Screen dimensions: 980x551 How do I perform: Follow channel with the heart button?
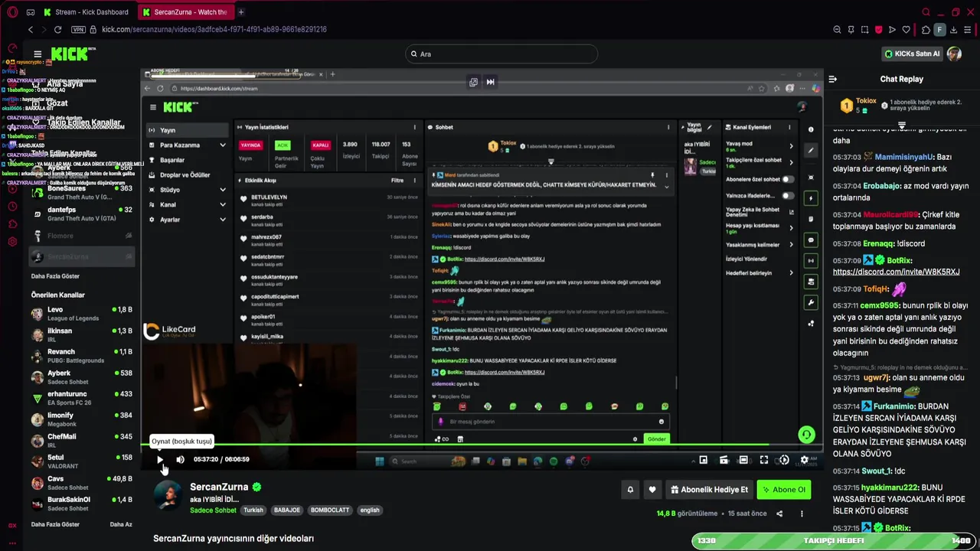pyautogui.click(x=652, y=490)
